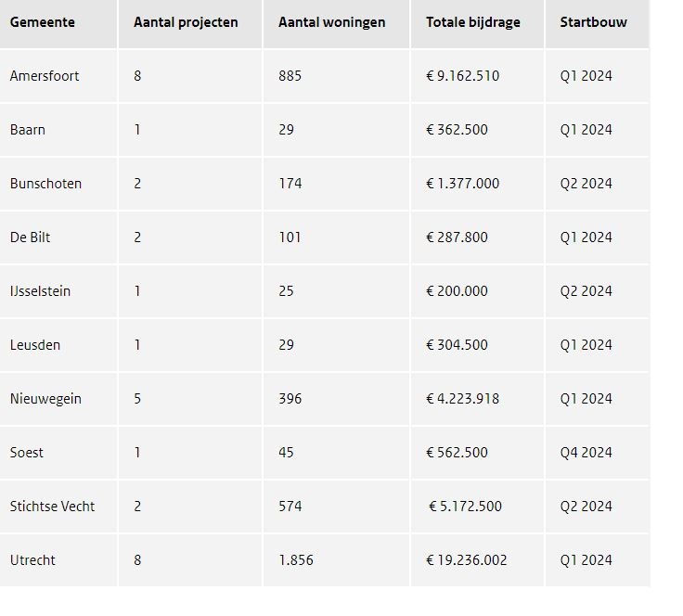Select the Startbouw column header
Viewport: 683px width, 616px height.
tap(593, 22)
